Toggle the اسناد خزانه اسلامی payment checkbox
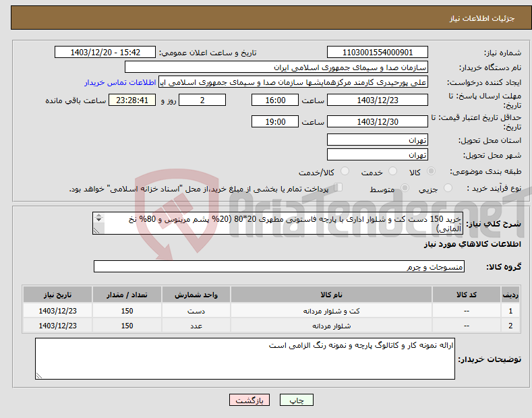Viewport: 532px width, 418px height. [338, 187]
